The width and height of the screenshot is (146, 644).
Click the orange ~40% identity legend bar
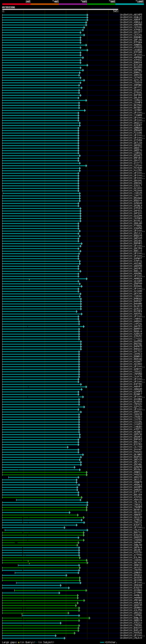pos(45,4)
